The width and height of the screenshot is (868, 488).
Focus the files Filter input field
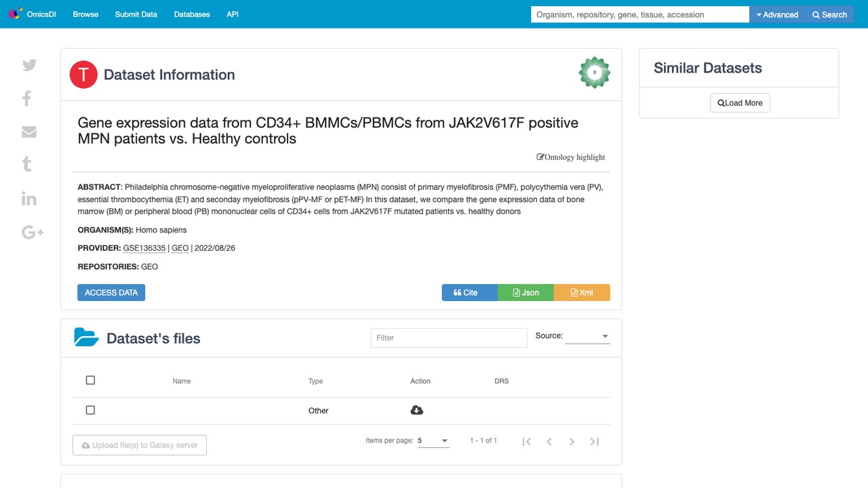tap(449, 338)
